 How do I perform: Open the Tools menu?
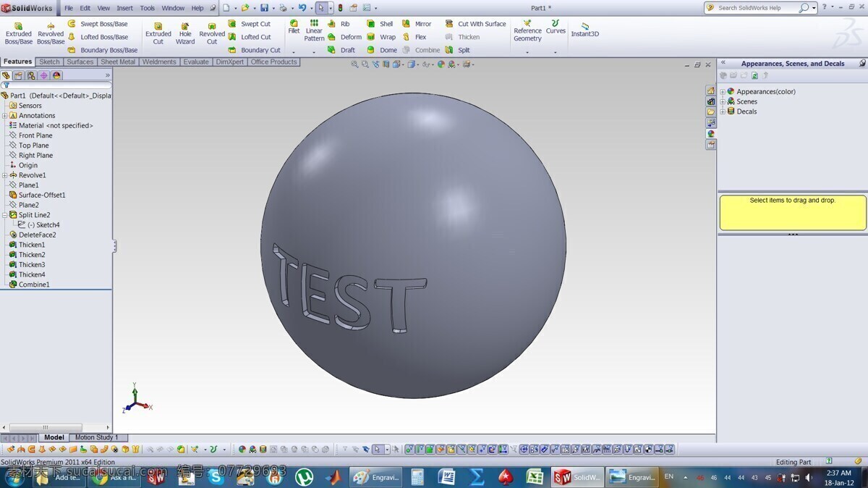148,8
